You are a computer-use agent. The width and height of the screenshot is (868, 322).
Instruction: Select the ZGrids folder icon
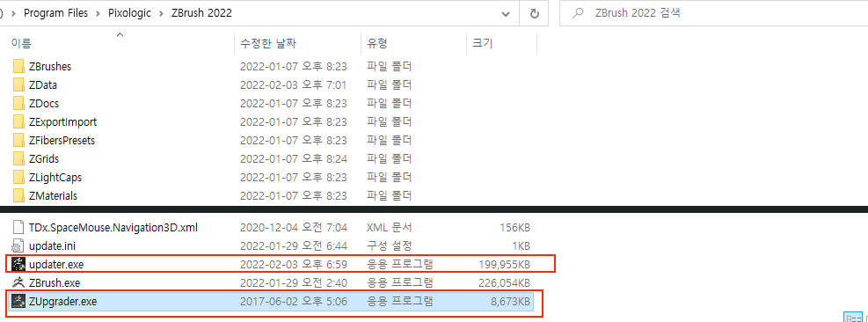click(x=18, y=159)
